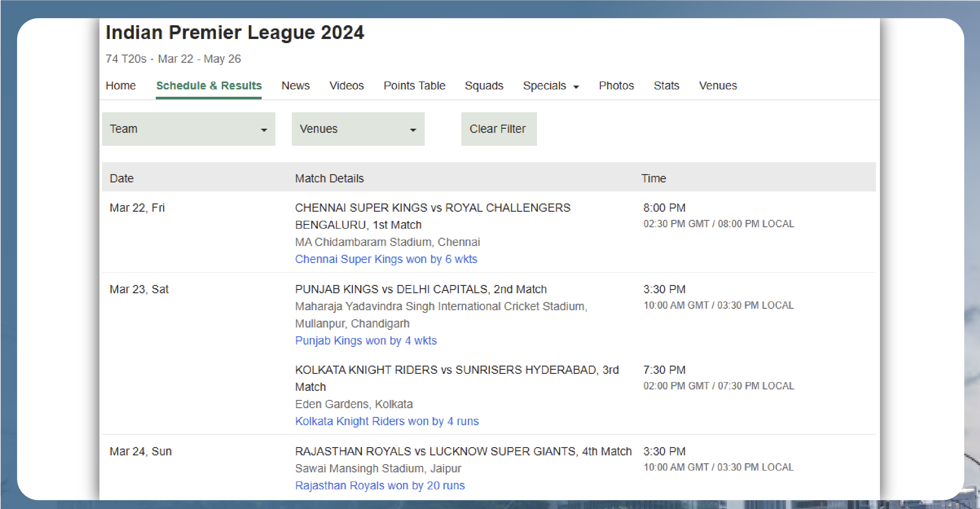View the Squads tab
Viewport: 980px width, 509px height.
[483, 86]
